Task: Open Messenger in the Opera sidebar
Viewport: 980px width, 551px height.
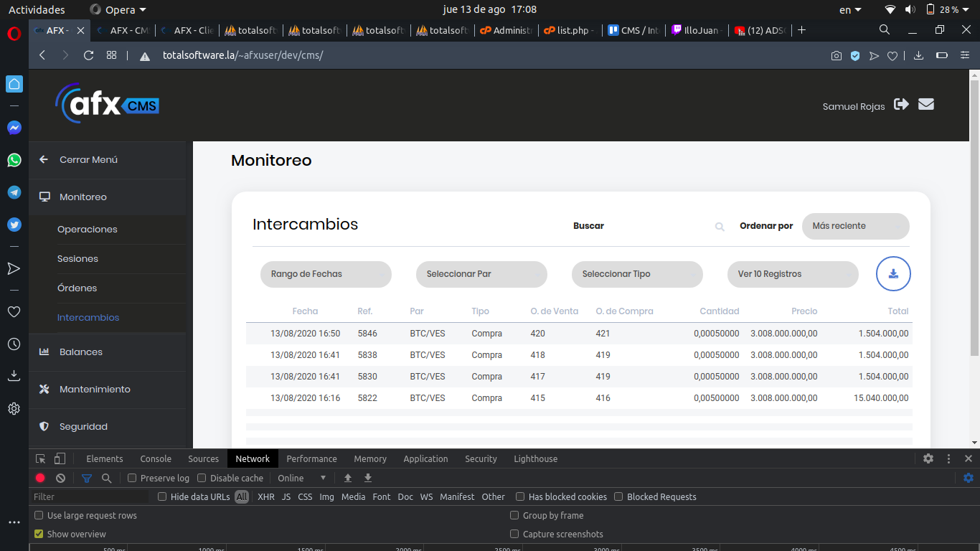Action: pyautogui.click(x=14, y=128)
